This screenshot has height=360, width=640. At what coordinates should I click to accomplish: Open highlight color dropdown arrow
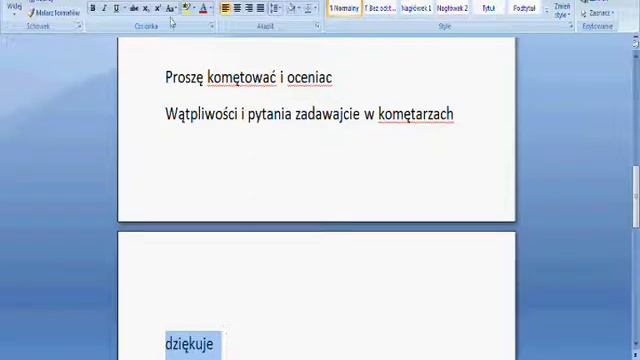[194, 8]
